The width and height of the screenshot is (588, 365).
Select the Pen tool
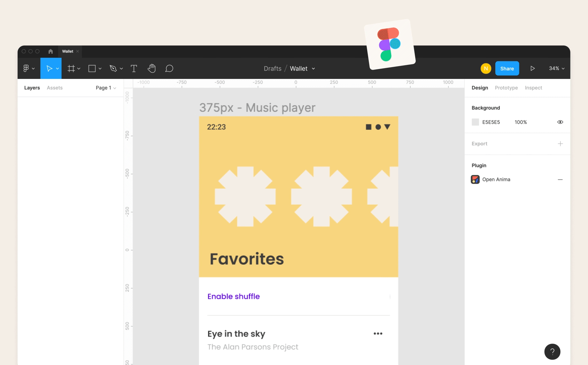coord(113,68)
